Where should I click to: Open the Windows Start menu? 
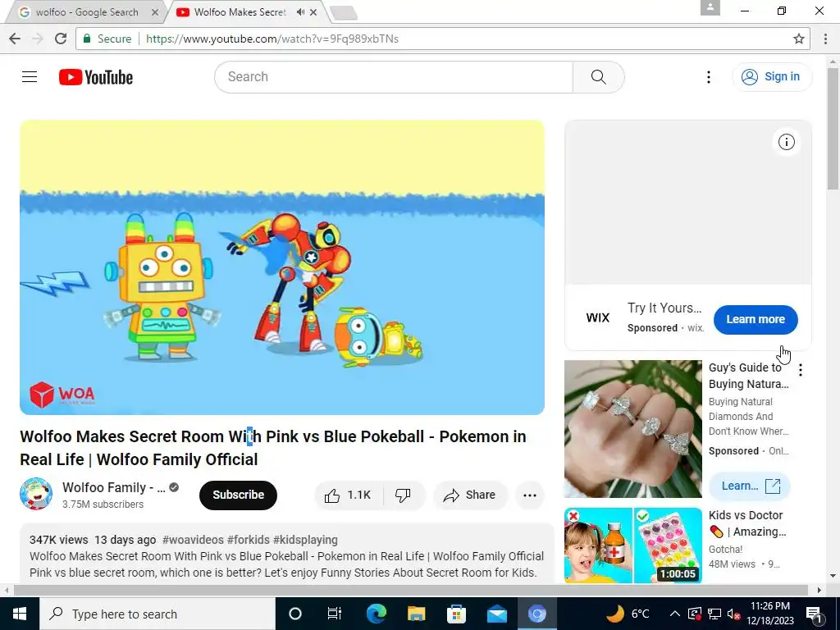pos(20,614)
